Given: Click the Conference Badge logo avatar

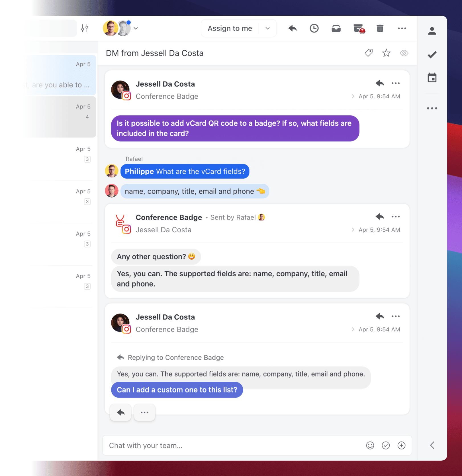Looking at the screenshot, I should pos(120,221).
